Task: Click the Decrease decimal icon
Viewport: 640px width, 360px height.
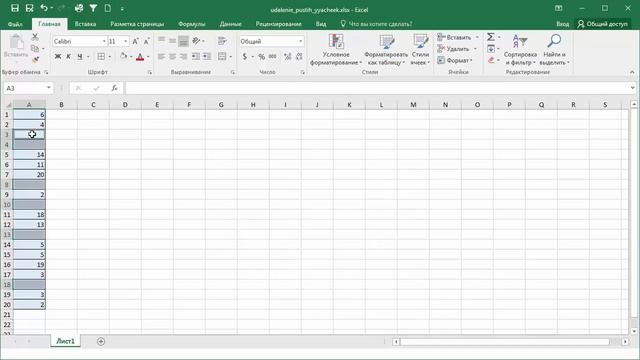Action: [299, 56]
